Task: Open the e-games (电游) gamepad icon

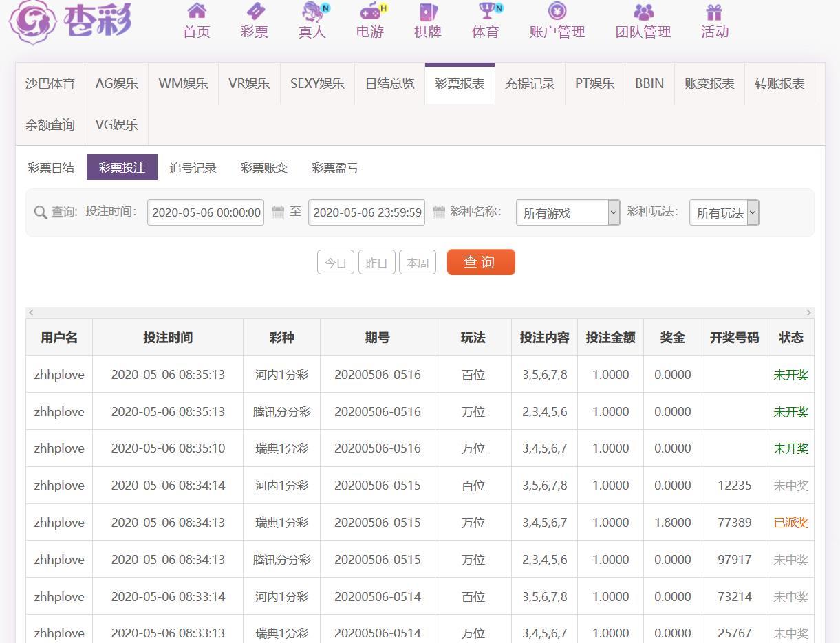Action: [x=370, y=11]
